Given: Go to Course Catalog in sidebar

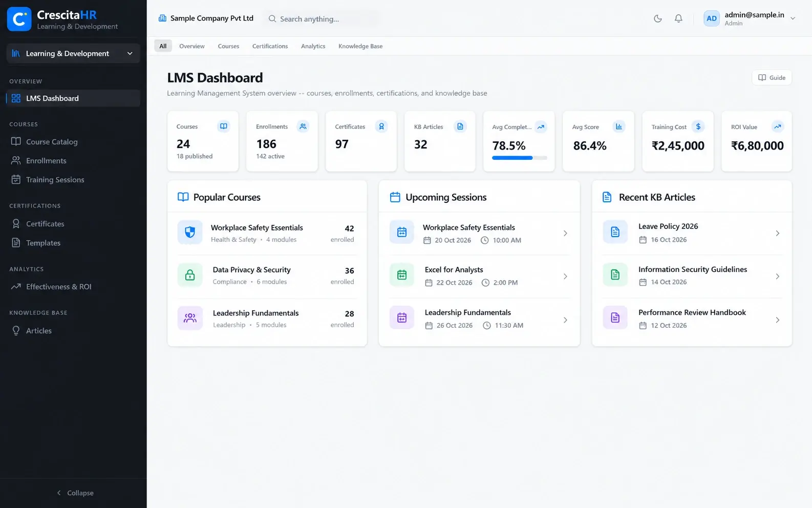Looking at the screenshot, I should coord(73,142).
